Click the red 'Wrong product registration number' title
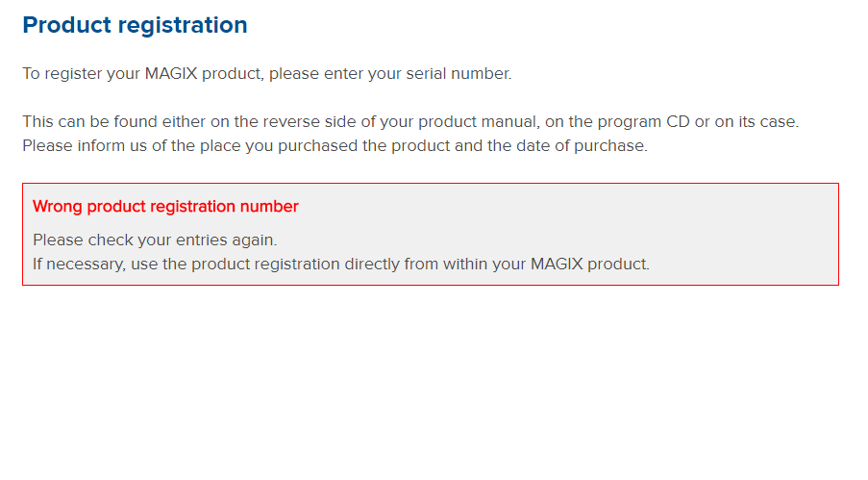Image resolution: width=868 pixels, height=480 pixels. click(165, 206)
